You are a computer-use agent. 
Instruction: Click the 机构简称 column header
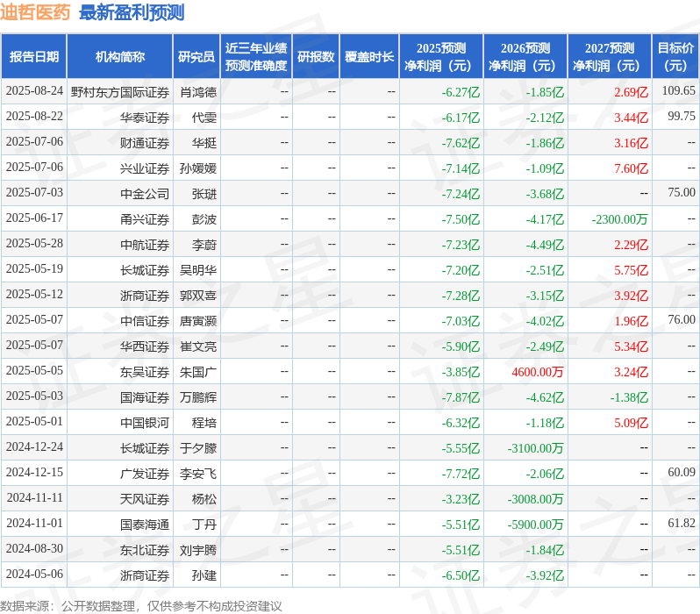[119, 57]
